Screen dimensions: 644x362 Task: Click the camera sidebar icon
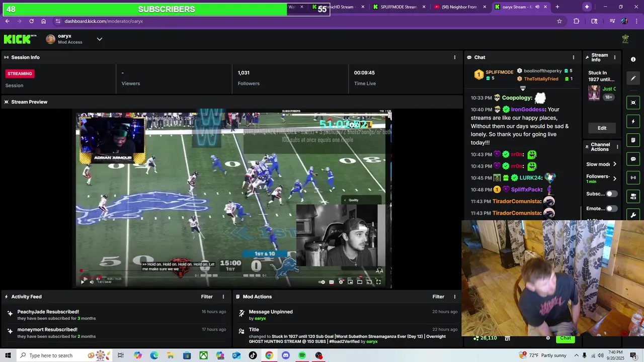coord(633,196)
